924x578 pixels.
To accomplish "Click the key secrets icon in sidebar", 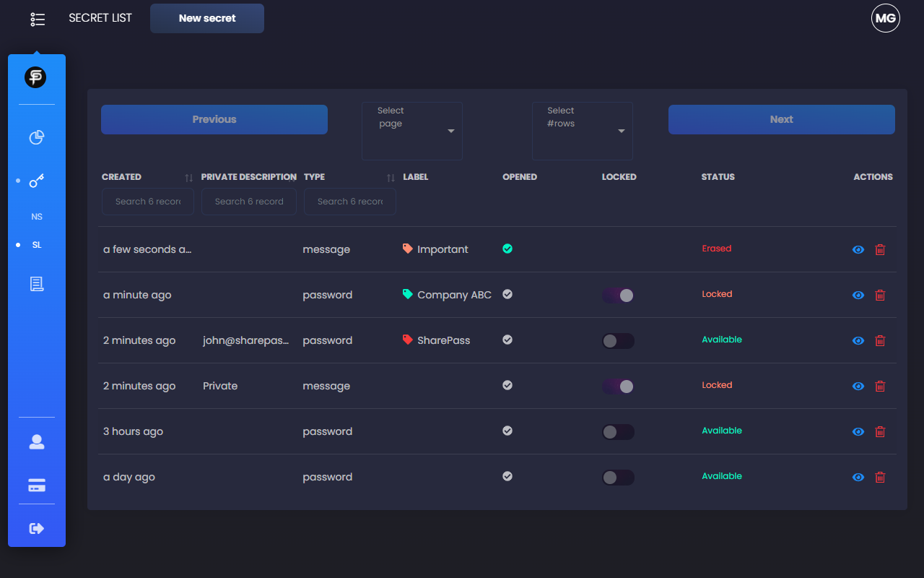I will tap(37, 181).
